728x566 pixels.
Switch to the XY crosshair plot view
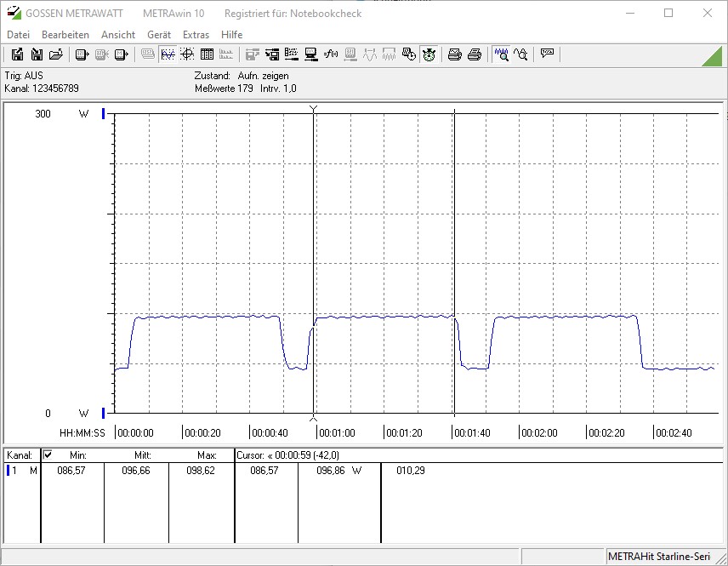[x=187, y=54]
